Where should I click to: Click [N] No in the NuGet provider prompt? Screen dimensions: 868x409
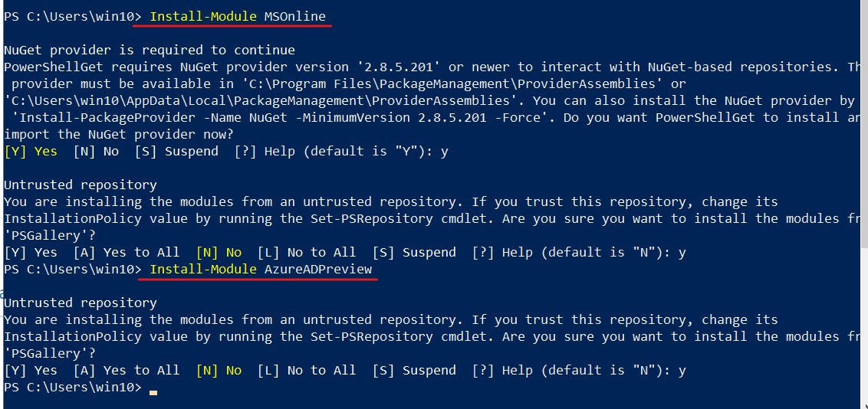tap(96, 152)
